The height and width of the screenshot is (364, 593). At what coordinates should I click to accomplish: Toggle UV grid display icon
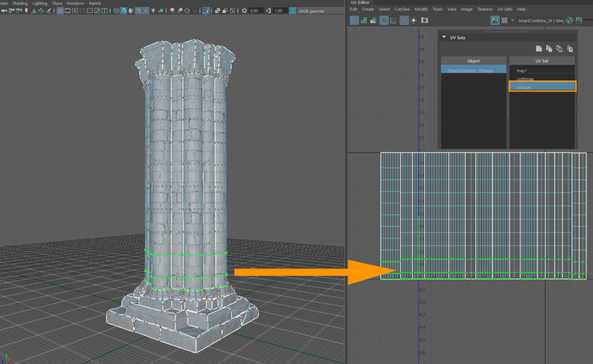tap(404, 20)
